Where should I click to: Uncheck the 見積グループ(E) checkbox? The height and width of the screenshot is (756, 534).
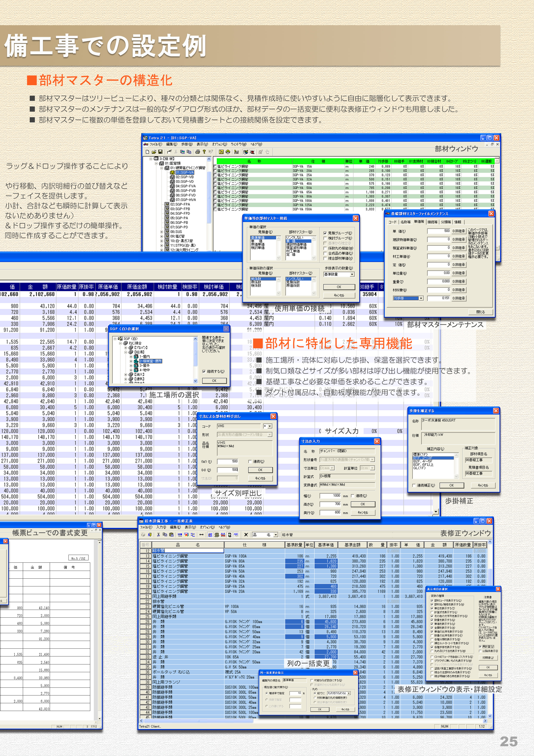325,233
